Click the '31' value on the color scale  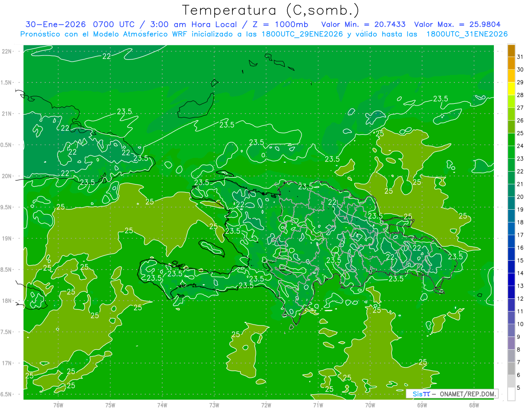520,56
